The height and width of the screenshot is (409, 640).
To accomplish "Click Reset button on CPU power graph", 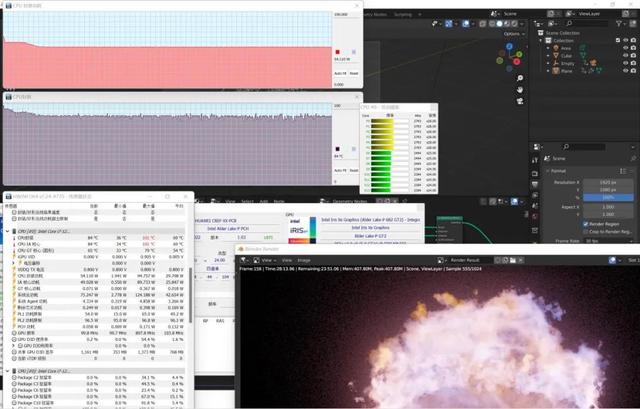I will point(354,73).
